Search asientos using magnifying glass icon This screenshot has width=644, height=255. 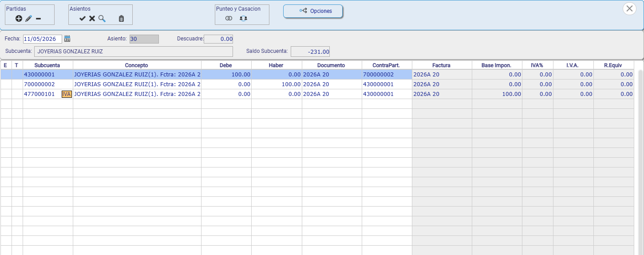tap(102, 19)
